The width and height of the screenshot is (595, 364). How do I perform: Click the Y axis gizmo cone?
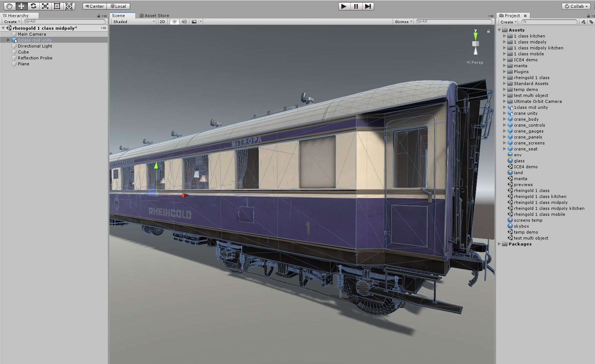click(x=475, y=36)
